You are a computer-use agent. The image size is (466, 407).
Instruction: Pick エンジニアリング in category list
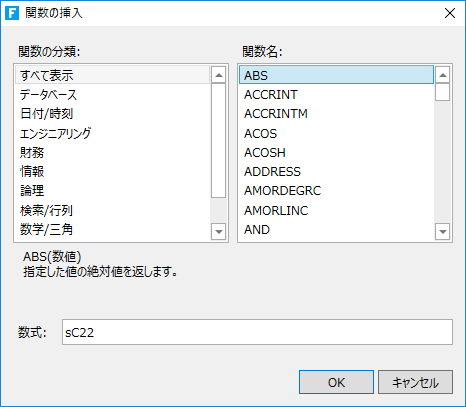coord(112,133)
